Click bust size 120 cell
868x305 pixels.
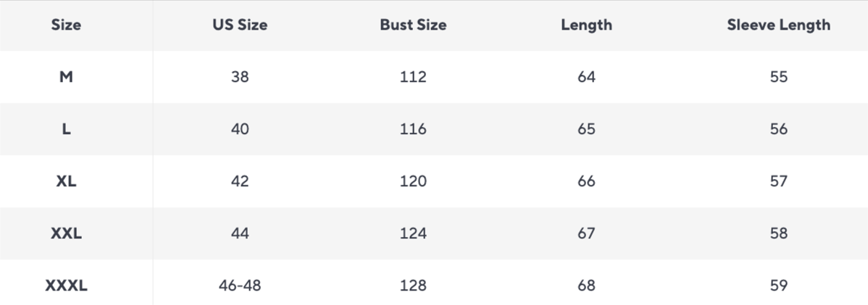click(x=413, y=181)
